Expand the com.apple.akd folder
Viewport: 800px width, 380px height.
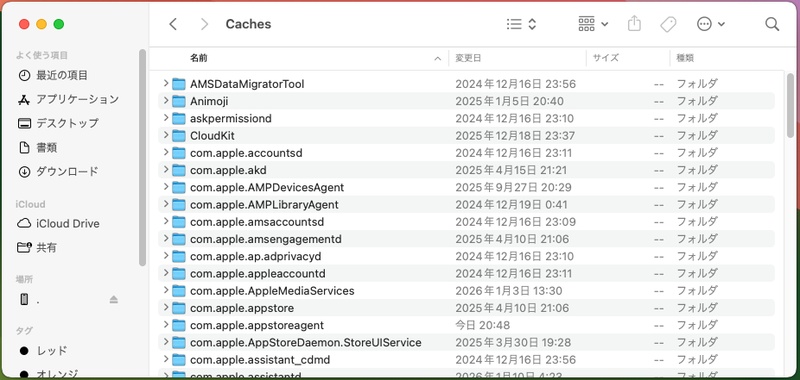click(x=166, y=169)
